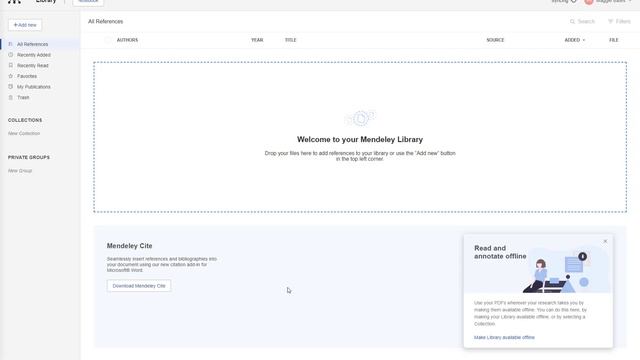Click the Download Mendeley Cite button
Viewport: 640px width, 360px height.
(x=139, y=286)
